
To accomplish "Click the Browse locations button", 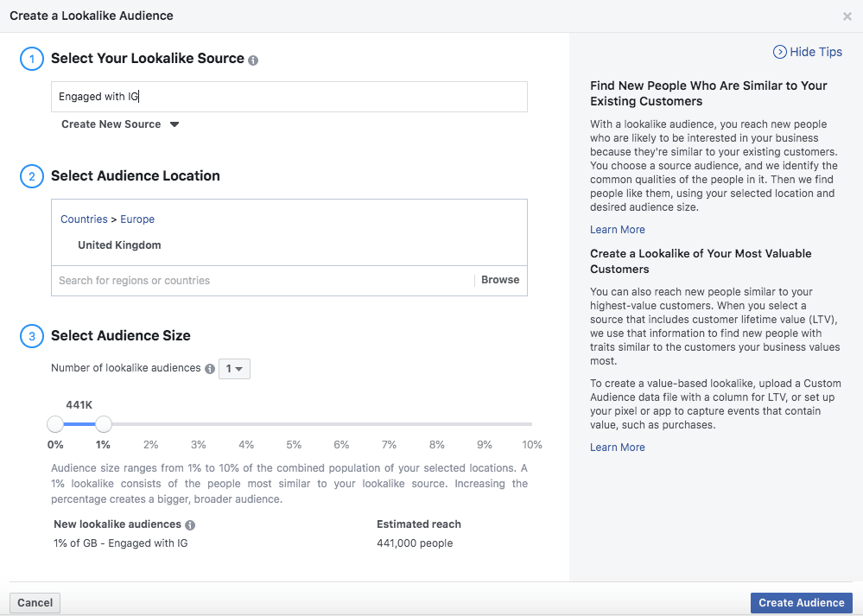I will tap(500, 280).
